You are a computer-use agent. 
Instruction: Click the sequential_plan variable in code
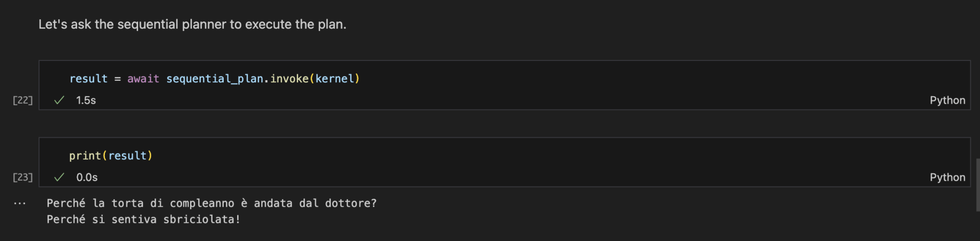214,79
